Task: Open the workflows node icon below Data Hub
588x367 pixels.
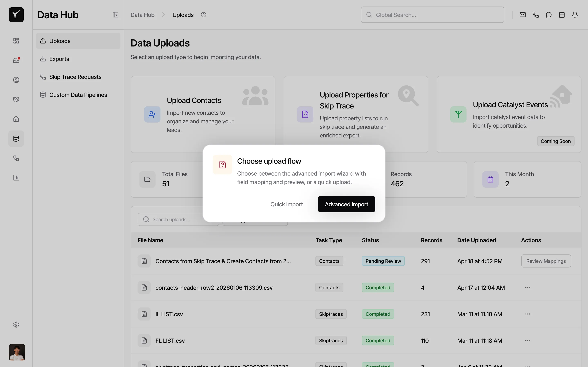Action: tap(16, 158)
